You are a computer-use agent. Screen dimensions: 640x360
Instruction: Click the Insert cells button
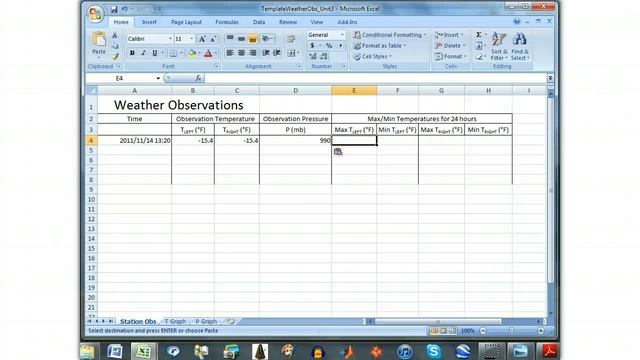tap(449, 35)
